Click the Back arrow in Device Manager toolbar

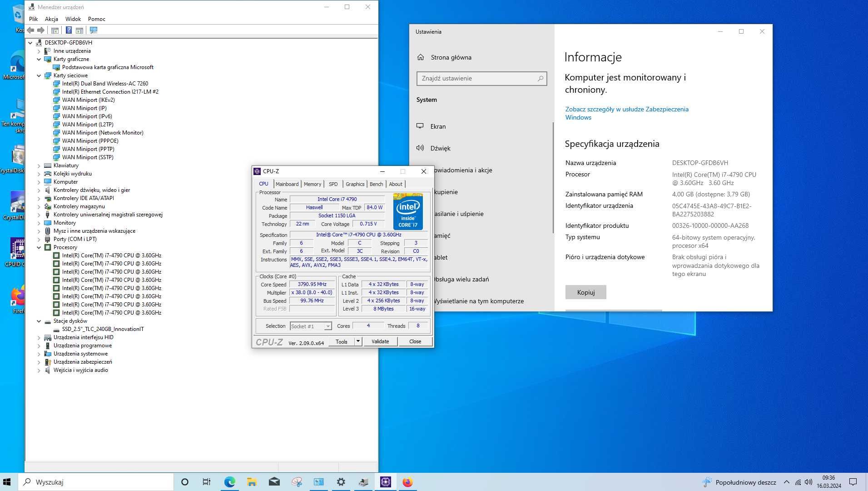30,30
